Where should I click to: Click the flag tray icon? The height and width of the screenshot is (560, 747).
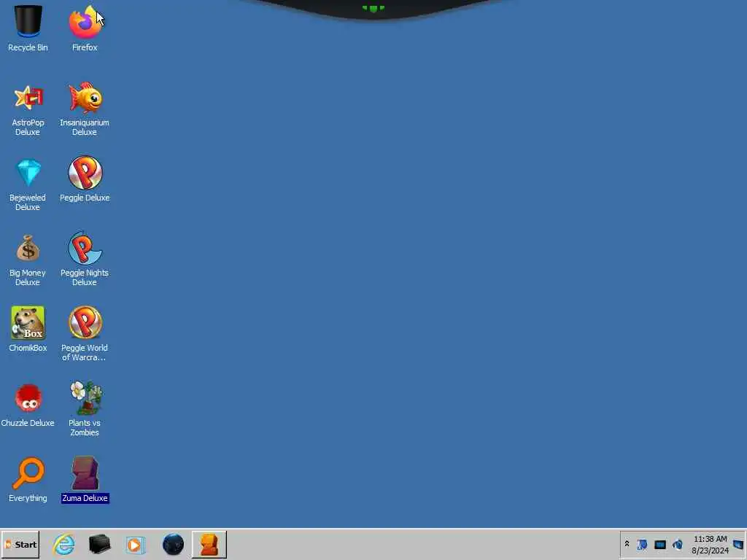coord(642,544)
